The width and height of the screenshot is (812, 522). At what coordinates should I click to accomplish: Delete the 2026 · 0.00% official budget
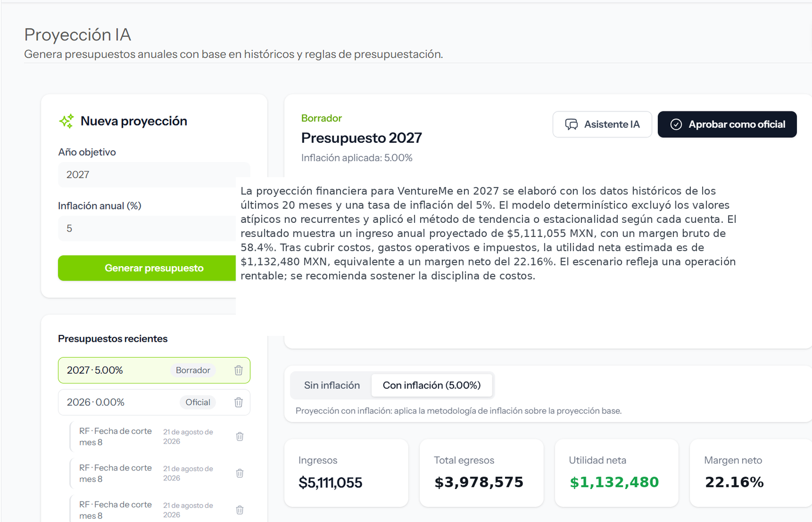pyautogui.click(x=239, y=402)
